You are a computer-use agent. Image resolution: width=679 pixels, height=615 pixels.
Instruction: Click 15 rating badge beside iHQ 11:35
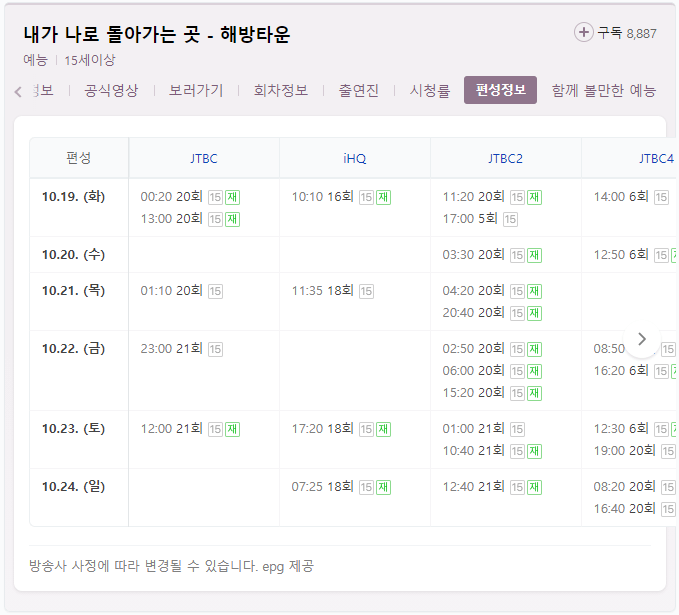[x=366, y=291]
